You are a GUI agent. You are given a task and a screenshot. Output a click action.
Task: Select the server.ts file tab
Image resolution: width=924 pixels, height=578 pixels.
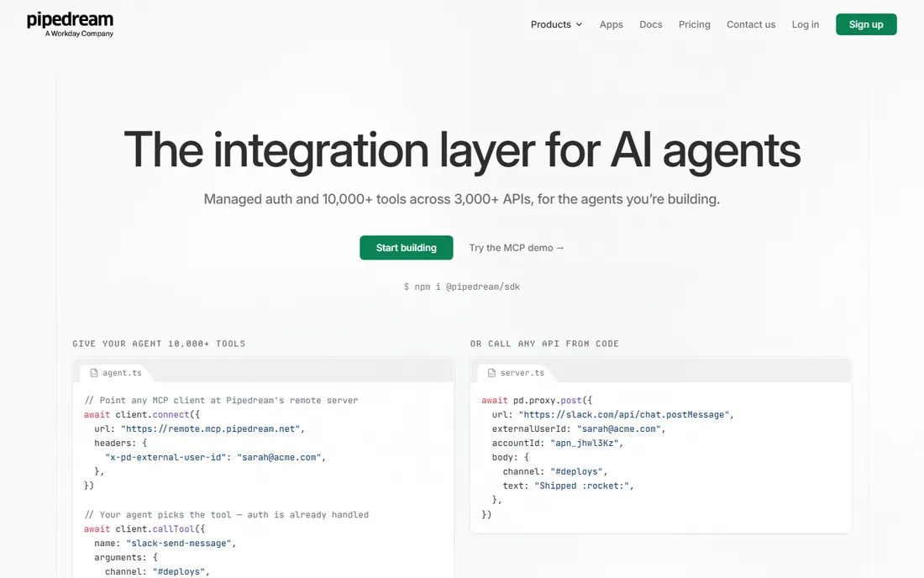517,373
